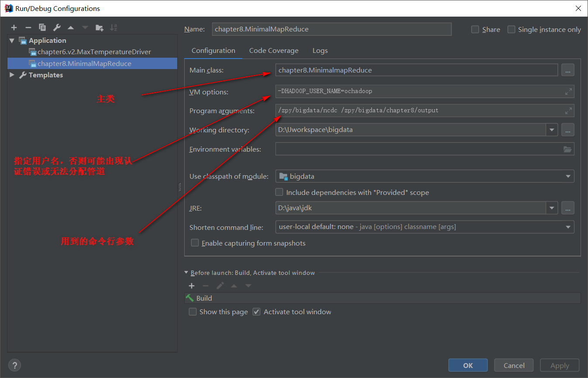This screenshot has width=588, height=378.
Task: Copy the selected configuration
Action: [x=42, y=27]
